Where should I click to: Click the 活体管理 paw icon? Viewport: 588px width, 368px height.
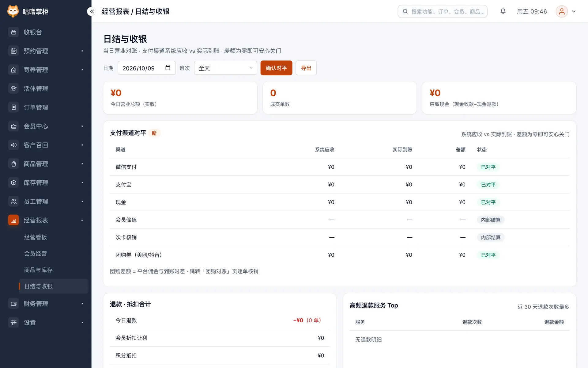click(13, 89)
